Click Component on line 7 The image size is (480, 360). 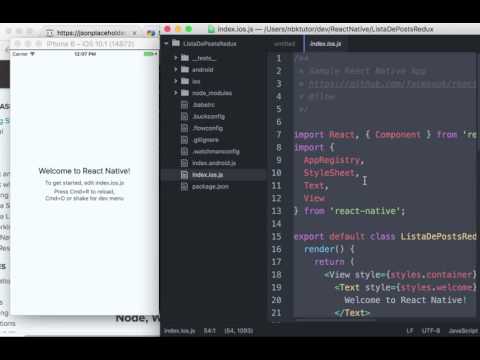tap(398, 134)
